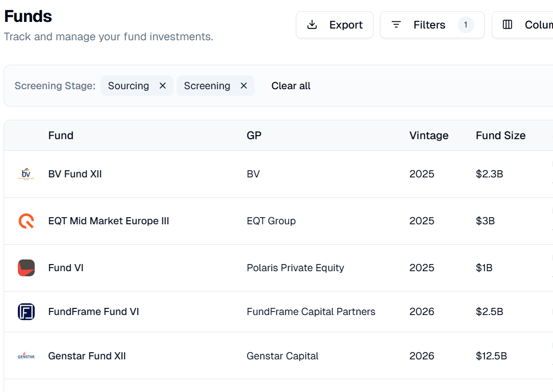
Task: Sort by the Fund Size column header
Action: coord(500,136)
